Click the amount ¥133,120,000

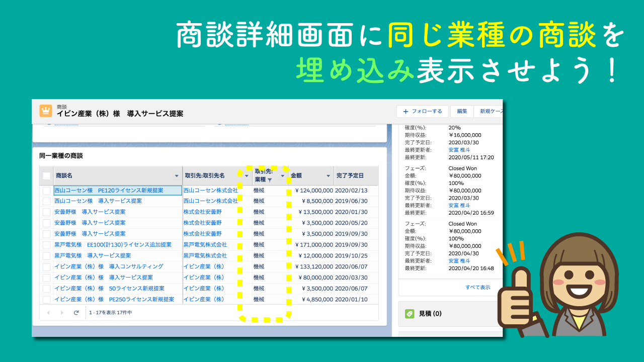pos(313,267)
